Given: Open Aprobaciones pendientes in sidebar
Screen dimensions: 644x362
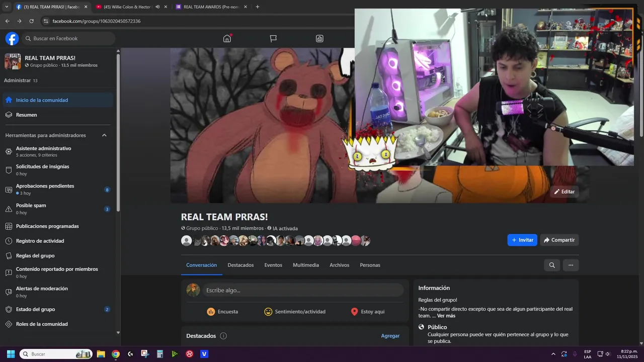Looking at the screenshot, I should 58,190.
